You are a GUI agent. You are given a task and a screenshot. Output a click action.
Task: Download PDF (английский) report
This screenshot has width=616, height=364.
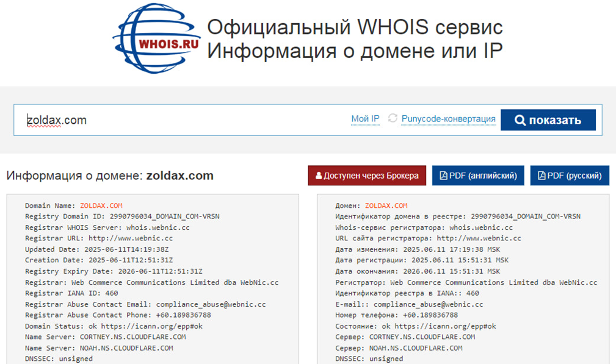point(478,176)
